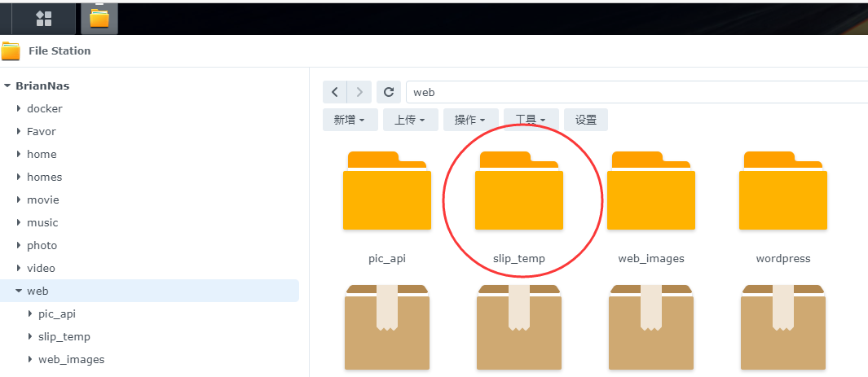Open the 操作 dropdown menu

point(471,120)
